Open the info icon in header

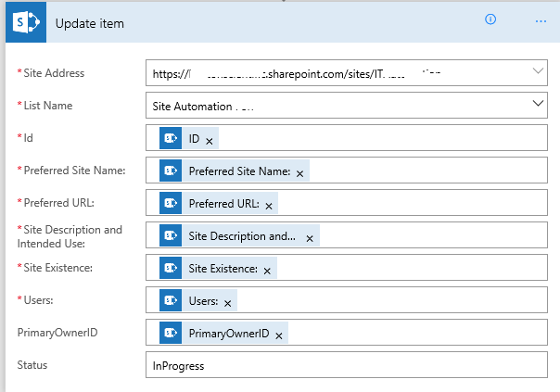(x=490, y=19)
